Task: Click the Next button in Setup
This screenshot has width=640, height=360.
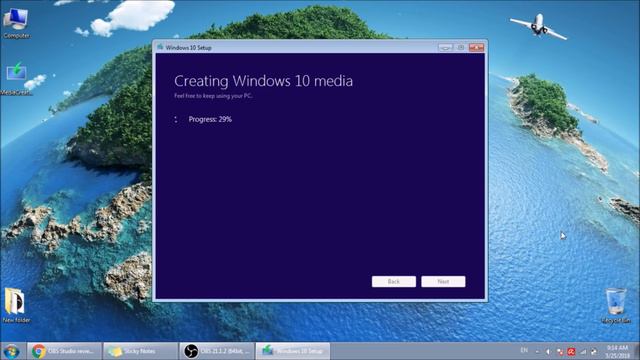Action: coord(443,282)
